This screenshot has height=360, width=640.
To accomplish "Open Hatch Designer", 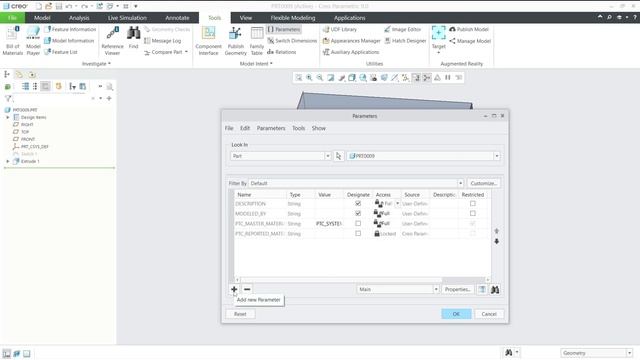I will tap(405, 41).
